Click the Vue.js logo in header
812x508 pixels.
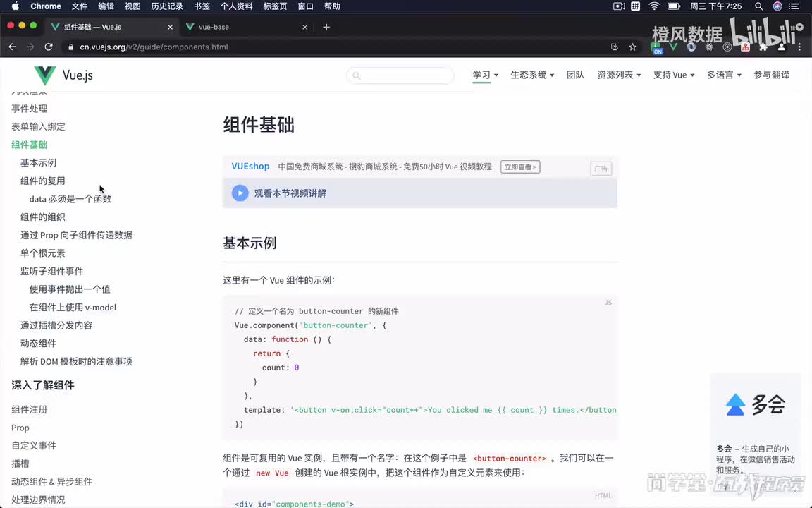click(x=63, y=75)
